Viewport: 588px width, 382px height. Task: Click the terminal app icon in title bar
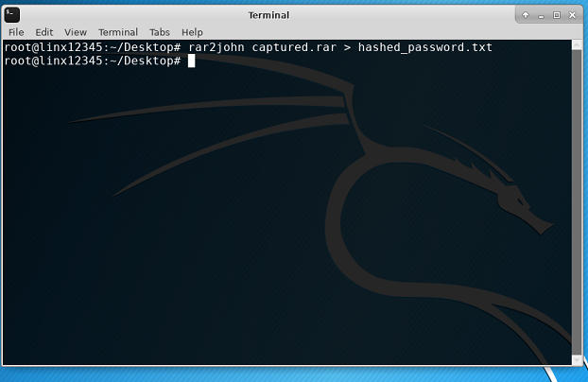tap(12, 15)
